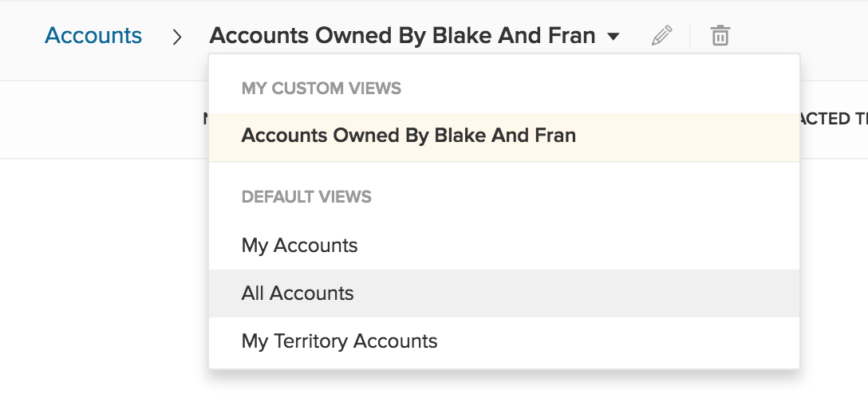Click the divider between pencil and trash icons

click(690, 36)
